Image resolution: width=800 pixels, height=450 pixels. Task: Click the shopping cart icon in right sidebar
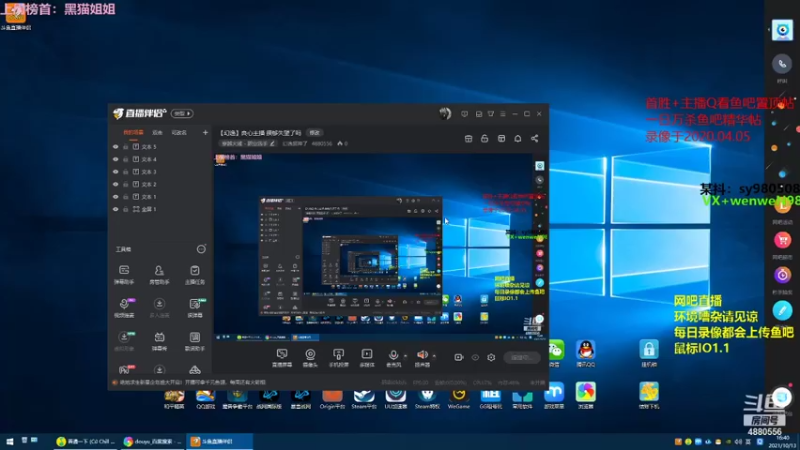point(782,240)
